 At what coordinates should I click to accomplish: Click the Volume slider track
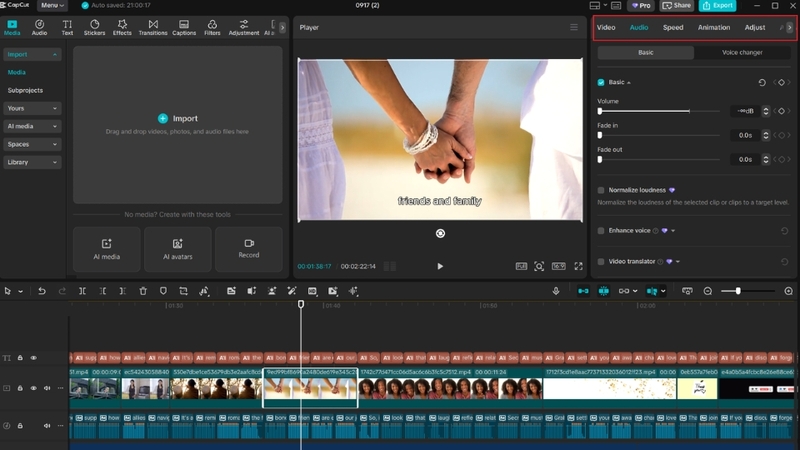(x=660, y=111)
